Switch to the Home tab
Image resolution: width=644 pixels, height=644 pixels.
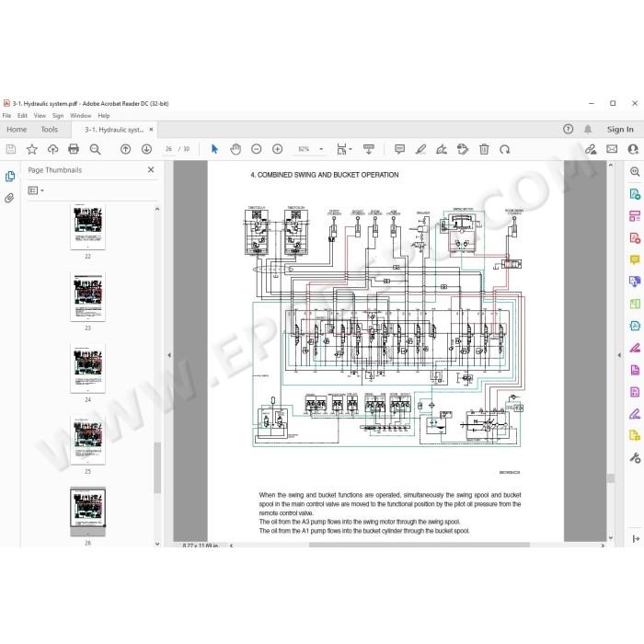(x=17, y=130)
